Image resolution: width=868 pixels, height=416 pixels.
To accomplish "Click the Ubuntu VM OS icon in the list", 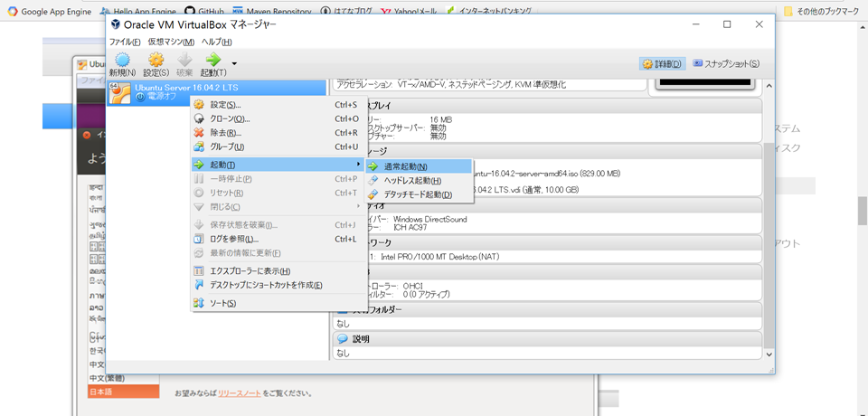I will [119, 92].
